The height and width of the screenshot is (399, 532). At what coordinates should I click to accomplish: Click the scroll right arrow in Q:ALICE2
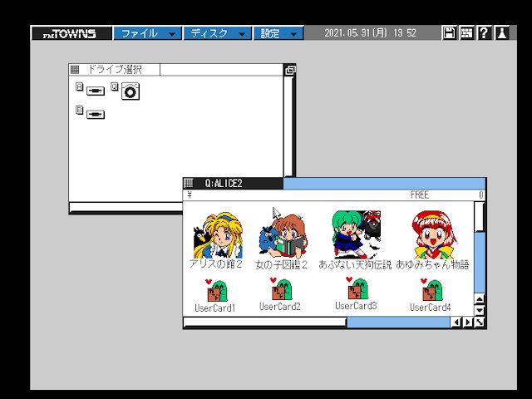(x=468, y=322)
